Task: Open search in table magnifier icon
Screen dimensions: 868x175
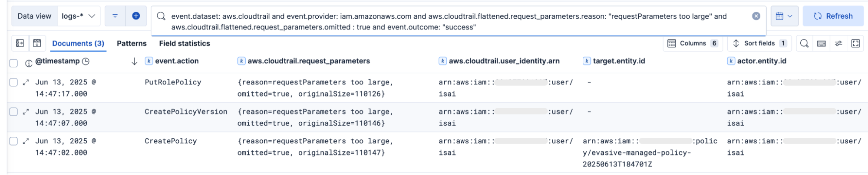Action: pyautogui.click(x=804, y=43)
